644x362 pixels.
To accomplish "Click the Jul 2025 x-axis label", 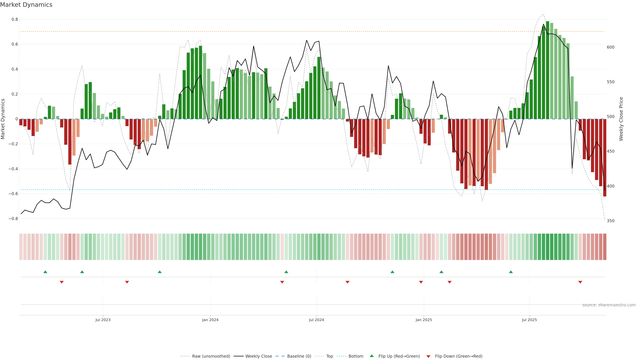I will (529, 320).
